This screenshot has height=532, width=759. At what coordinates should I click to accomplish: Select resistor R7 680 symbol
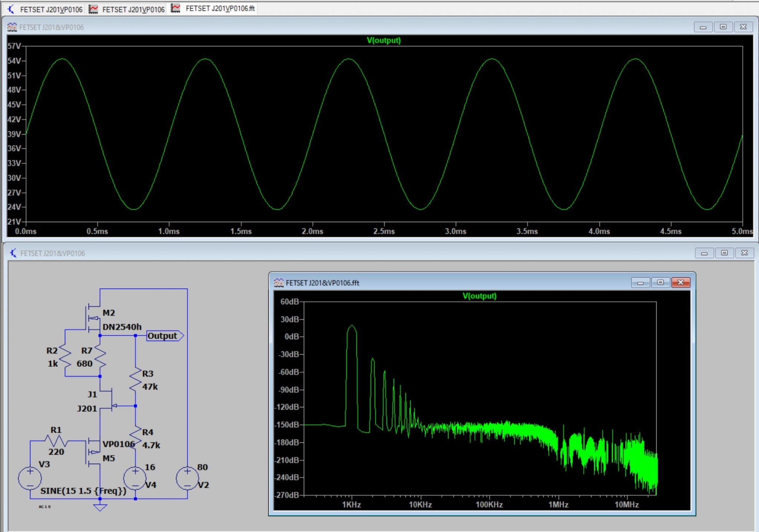pyautogui.click(x=100, y=356)
